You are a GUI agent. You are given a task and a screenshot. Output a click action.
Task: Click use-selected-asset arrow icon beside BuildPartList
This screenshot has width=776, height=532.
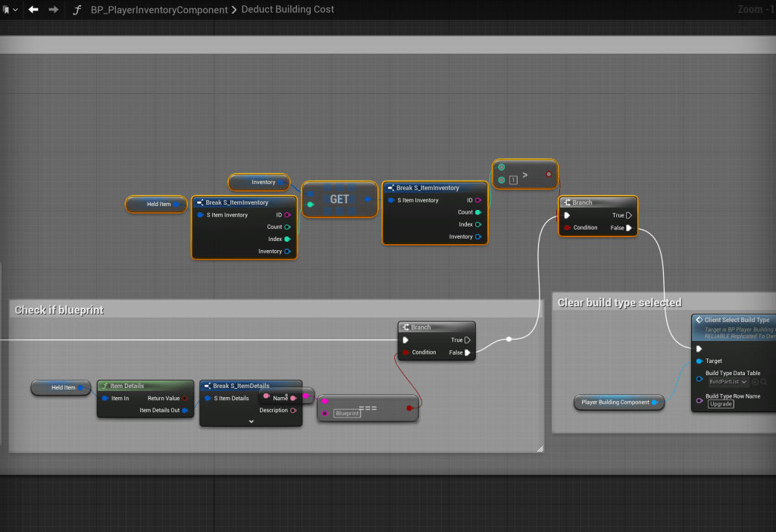coord(755,382)
